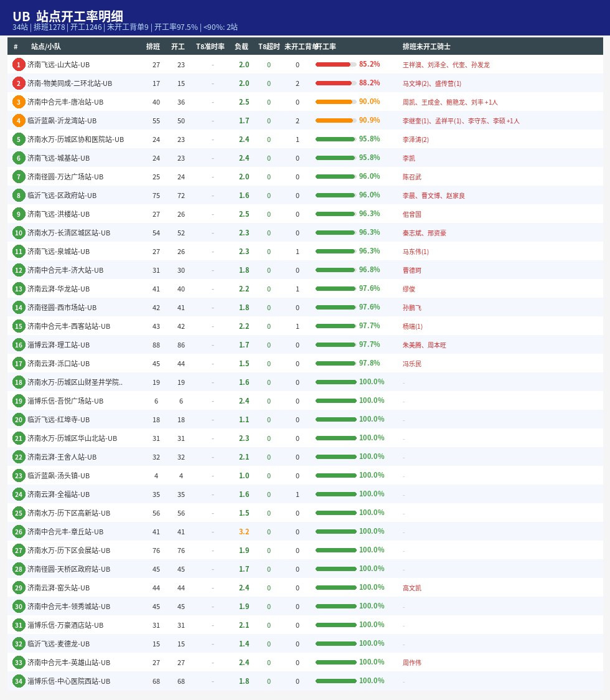
Task: Select station 济南中合元丰-英雄山站-UB
Action: [68, 663]
